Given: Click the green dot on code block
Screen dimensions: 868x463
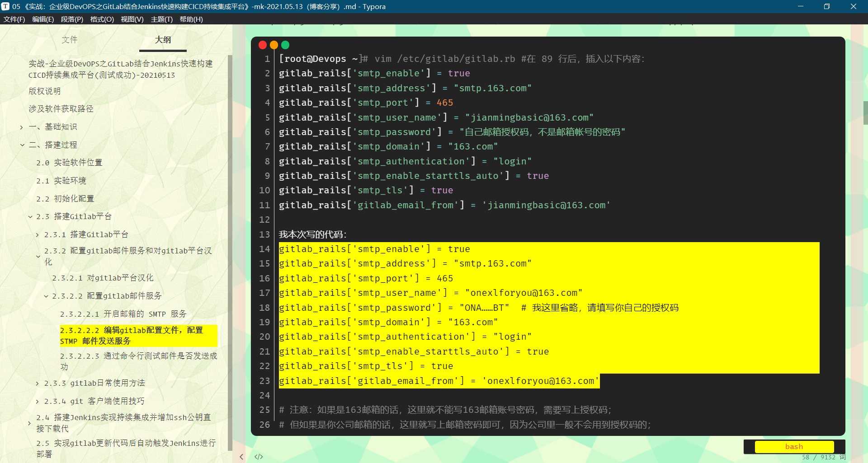Looking at the screenshot, I should pos(285,45).
